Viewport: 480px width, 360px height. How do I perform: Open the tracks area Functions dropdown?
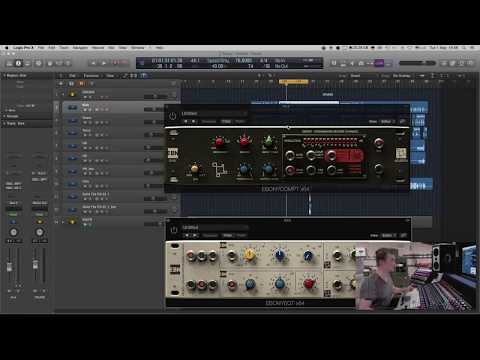click(91, 76)
